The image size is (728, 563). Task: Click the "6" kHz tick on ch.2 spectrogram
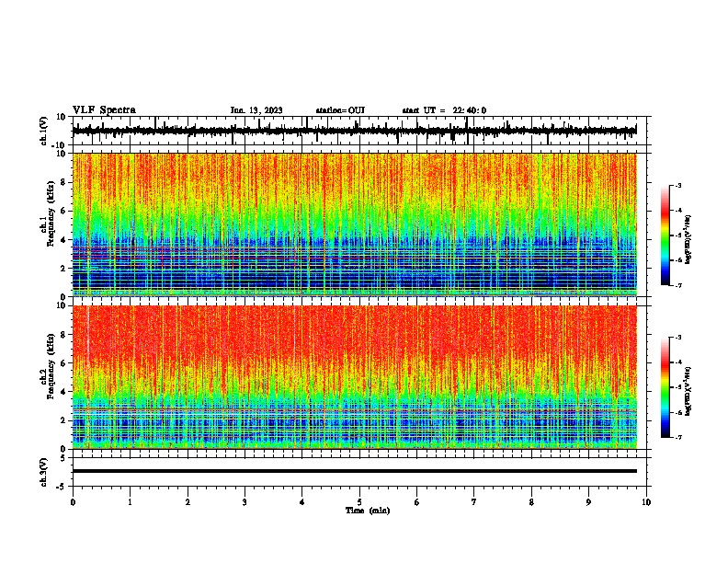click(63, 363)
